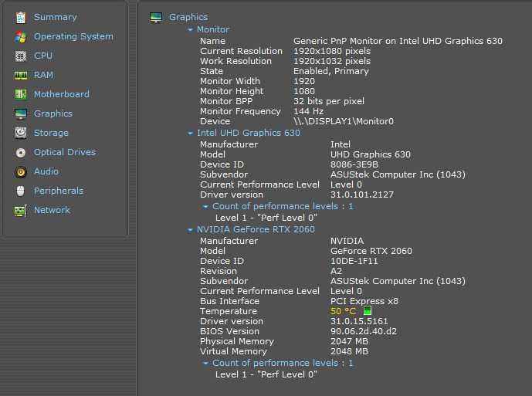Switch to the Audio section

[46, 171]
